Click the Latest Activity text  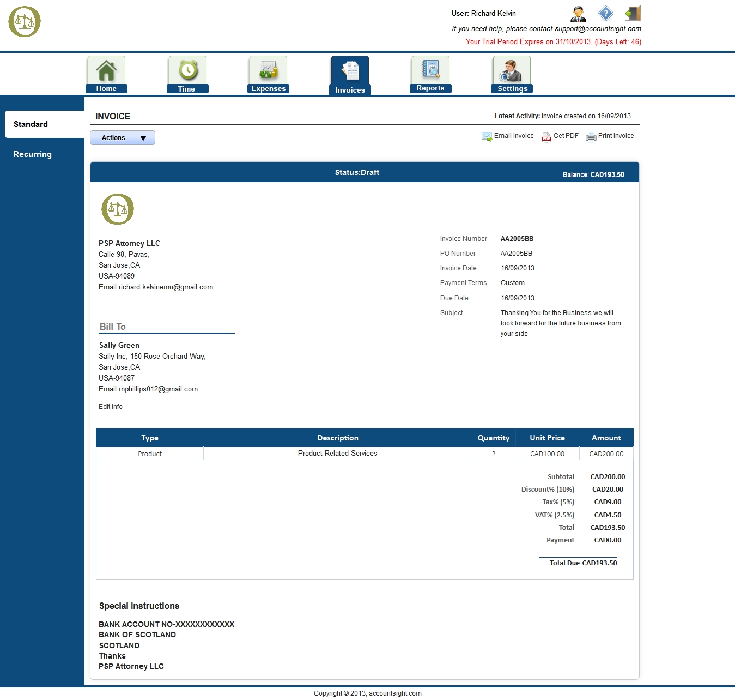pos(564,116)
